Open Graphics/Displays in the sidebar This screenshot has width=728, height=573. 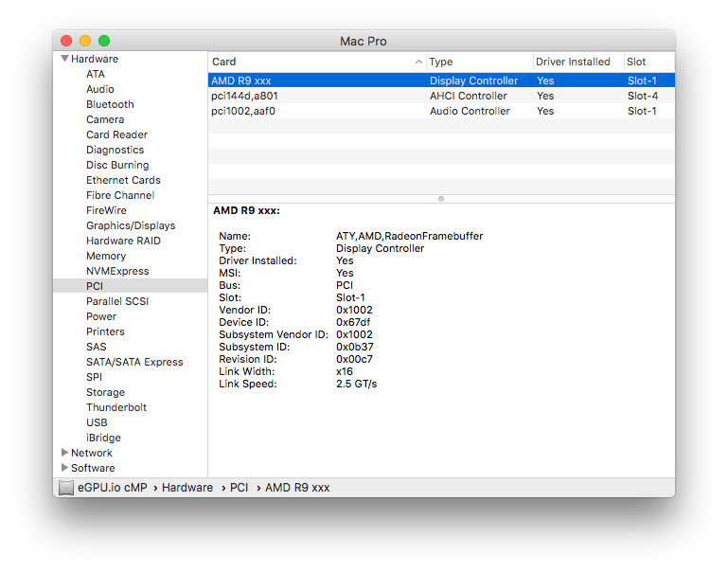tap(131, 225)
